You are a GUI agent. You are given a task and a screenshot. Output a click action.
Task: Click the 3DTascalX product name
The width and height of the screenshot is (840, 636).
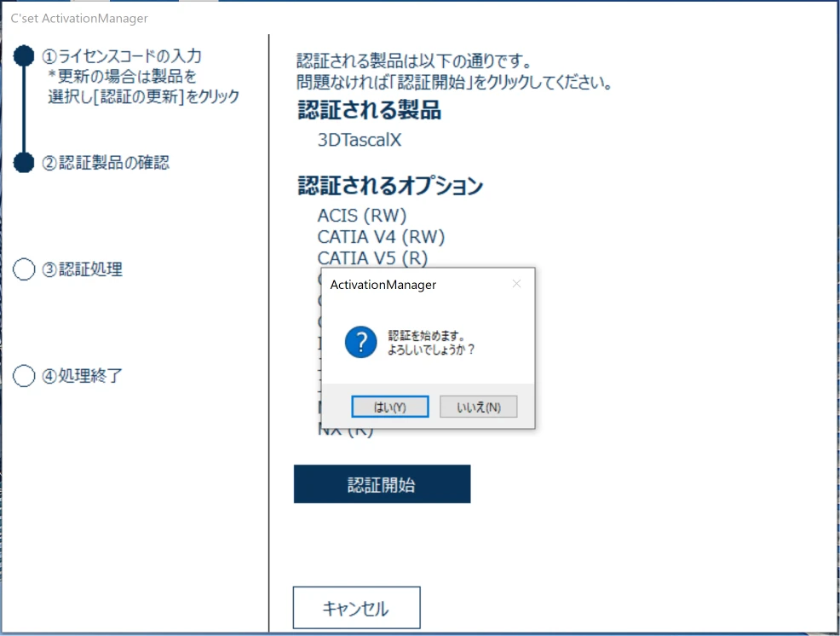(x=359, y=140)
